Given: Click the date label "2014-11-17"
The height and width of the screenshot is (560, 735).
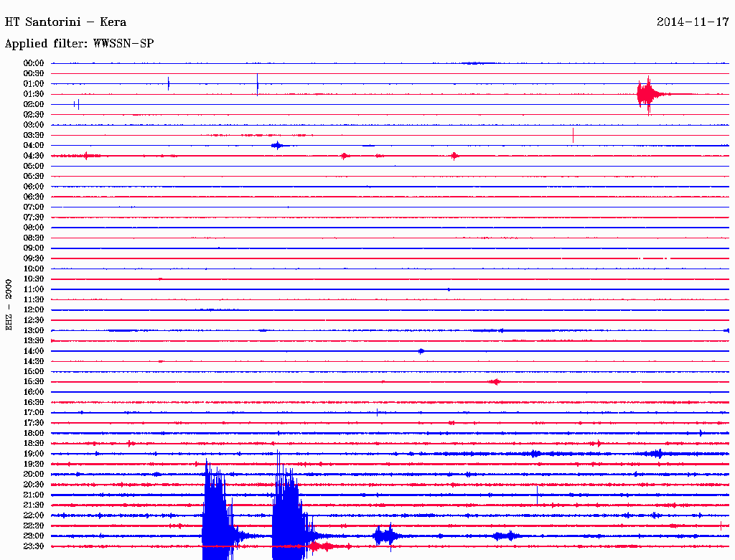Looking at the screenshot, I should [x=693, y=22].
